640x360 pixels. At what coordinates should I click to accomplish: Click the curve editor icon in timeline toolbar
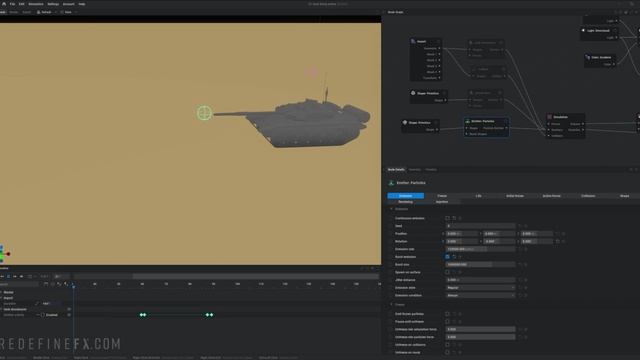pyautogui.click(x=59, y=284)
